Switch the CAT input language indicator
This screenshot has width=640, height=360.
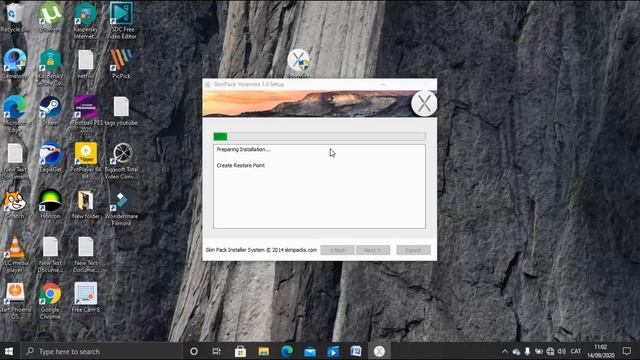point(576,351)
